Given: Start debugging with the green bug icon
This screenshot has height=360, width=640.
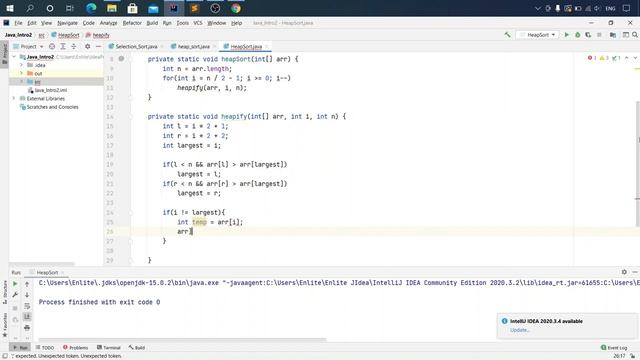Looking at the screenshot, I should pos(578,35).
